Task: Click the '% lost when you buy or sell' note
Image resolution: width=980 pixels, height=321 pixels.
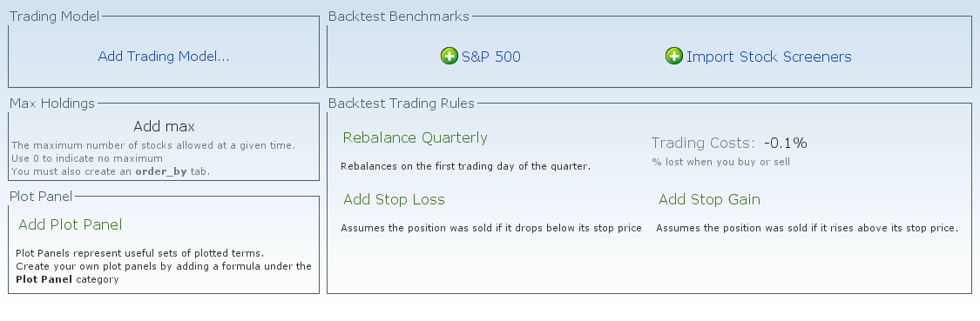Action: (x=720, y=162)
